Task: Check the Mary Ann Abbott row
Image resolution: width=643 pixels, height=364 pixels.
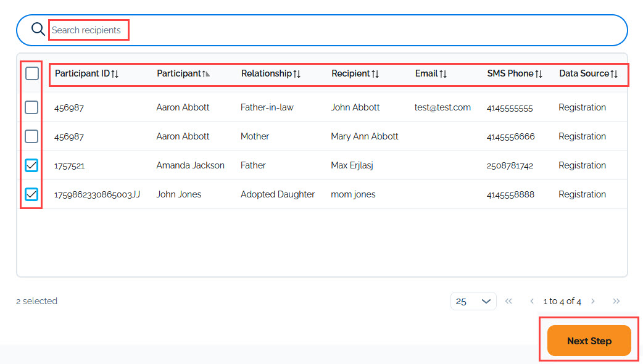Action: point(31,136)
